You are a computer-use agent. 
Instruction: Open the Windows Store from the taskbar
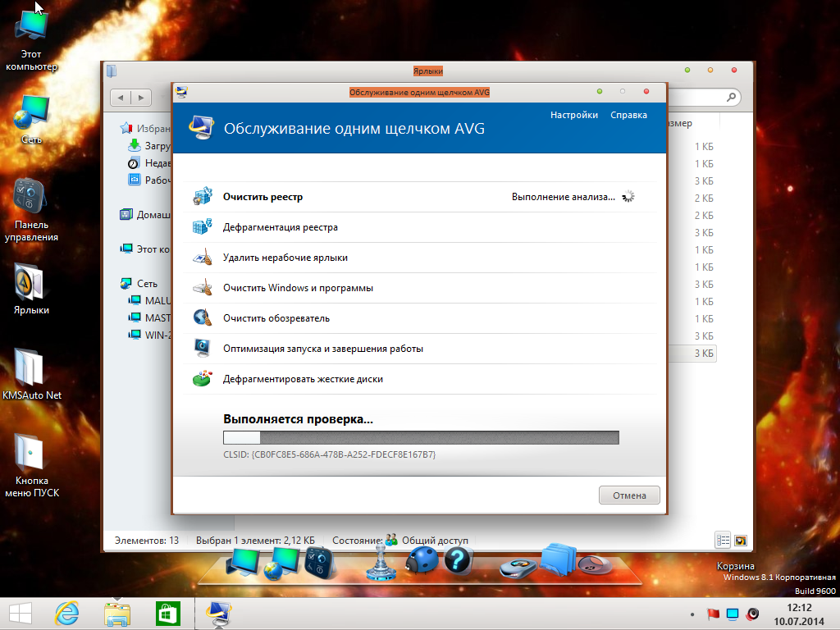point(167,614)
